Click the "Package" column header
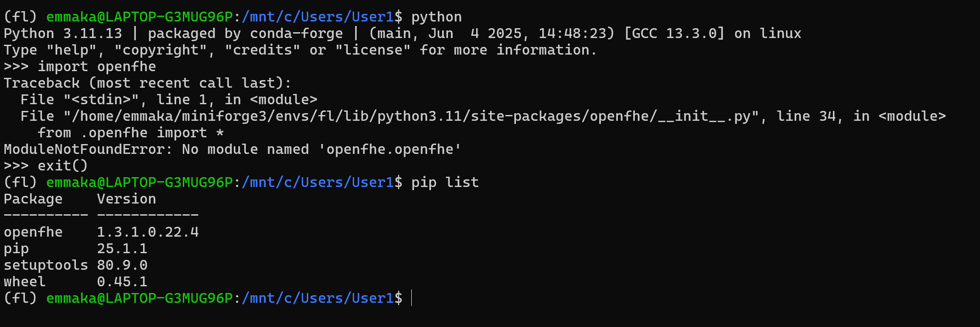The image size is (980, 327). 33,199
